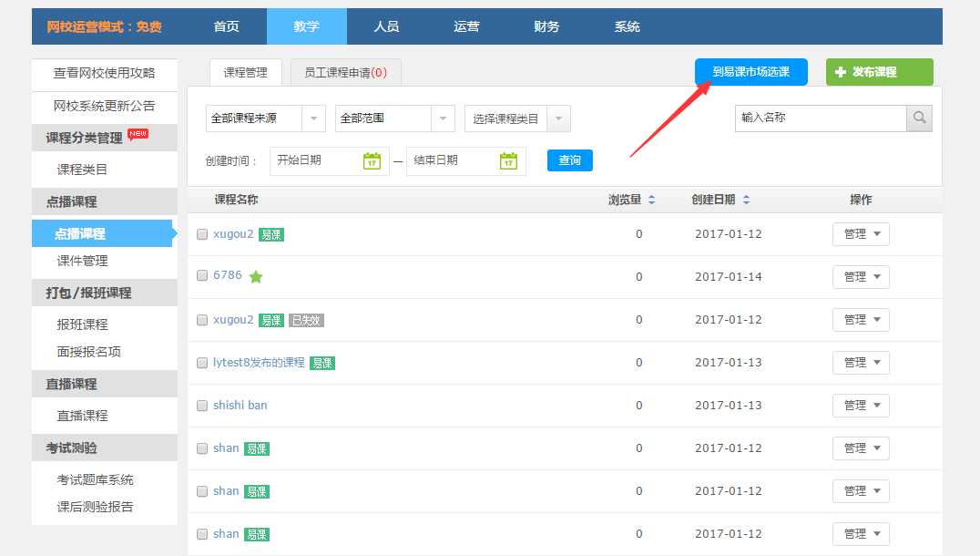Open 课件管理 in the sidebar
Viewport: 980px width, 556px height.
coord(82,262)
